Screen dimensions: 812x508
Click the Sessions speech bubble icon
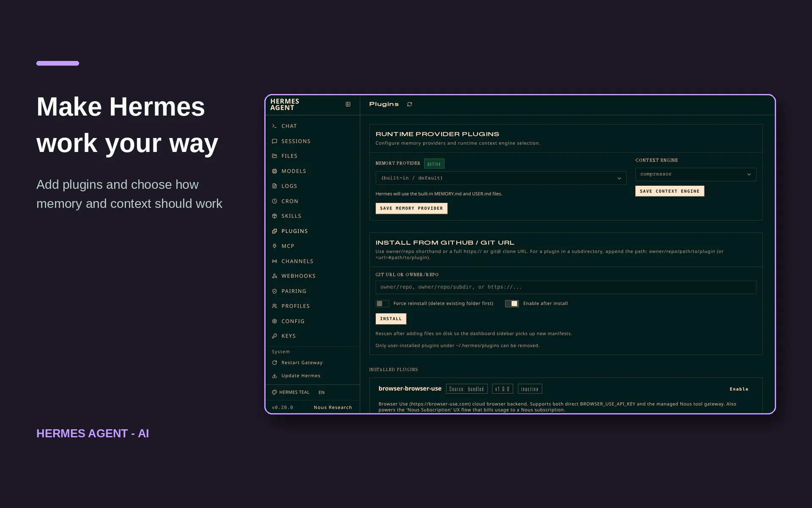(x=274, y=141)
